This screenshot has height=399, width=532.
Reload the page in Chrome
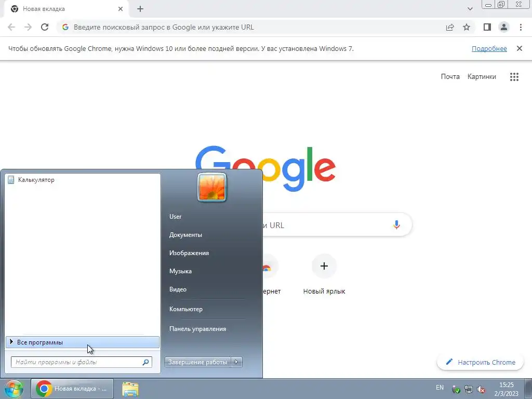45,27
